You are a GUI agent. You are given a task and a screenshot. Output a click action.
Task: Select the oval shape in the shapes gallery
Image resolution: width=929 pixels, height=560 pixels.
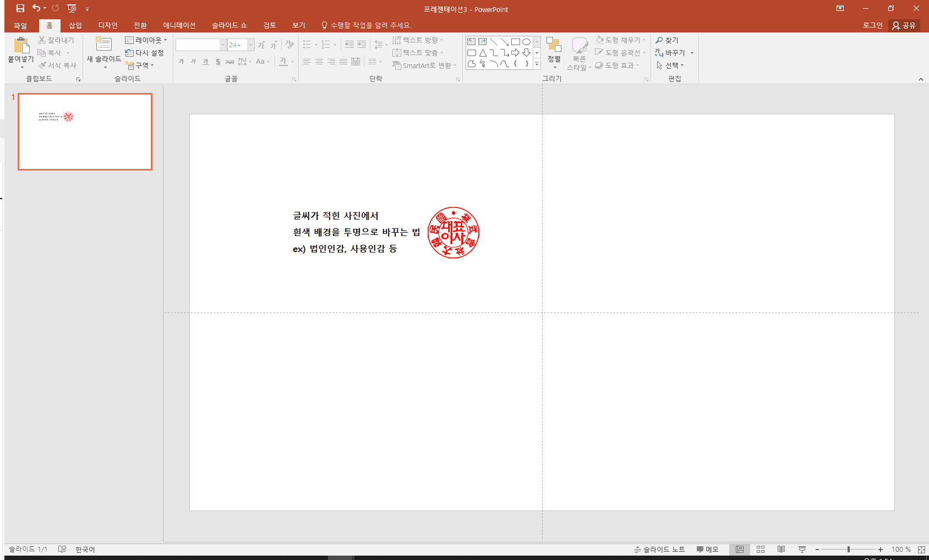[526, 42]
